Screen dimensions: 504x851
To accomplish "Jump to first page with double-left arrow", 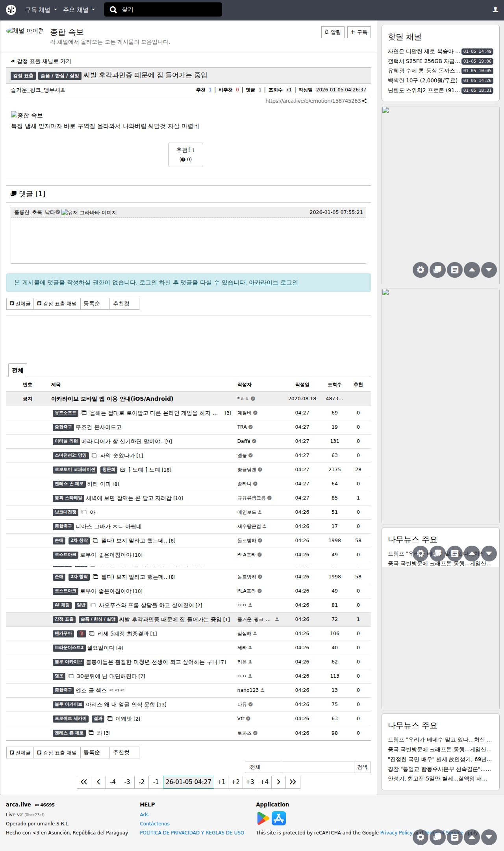I will [84, 782].
